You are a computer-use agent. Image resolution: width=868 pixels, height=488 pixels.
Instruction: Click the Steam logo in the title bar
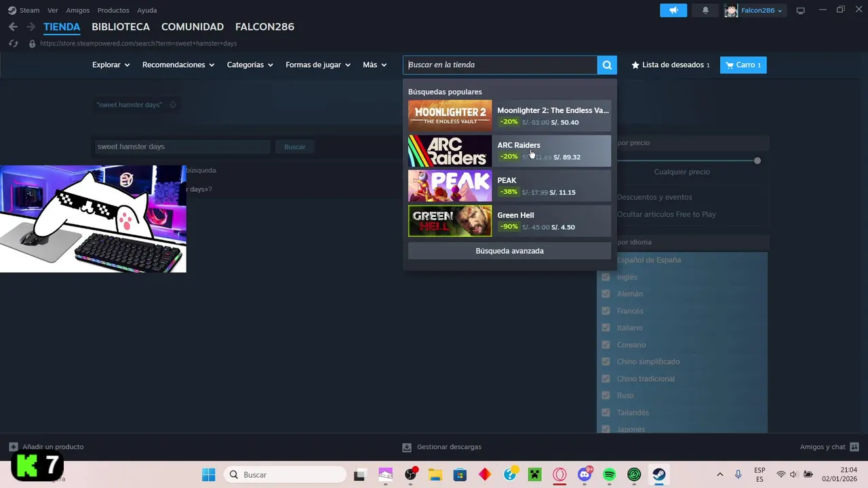[x=12, y=10]
